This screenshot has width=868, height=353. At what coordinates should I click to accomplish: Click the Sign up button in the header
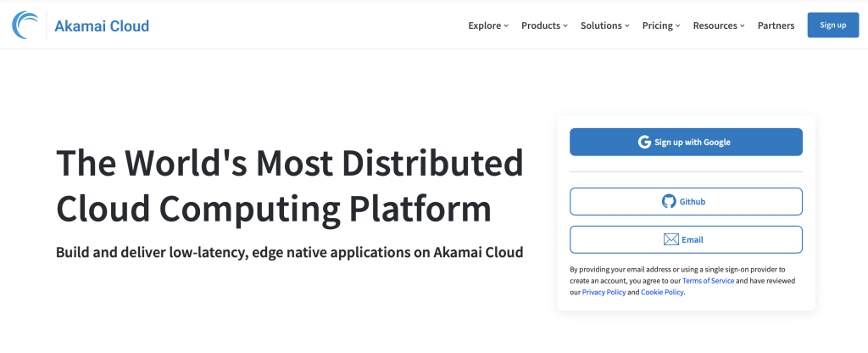tap(833, 25)
